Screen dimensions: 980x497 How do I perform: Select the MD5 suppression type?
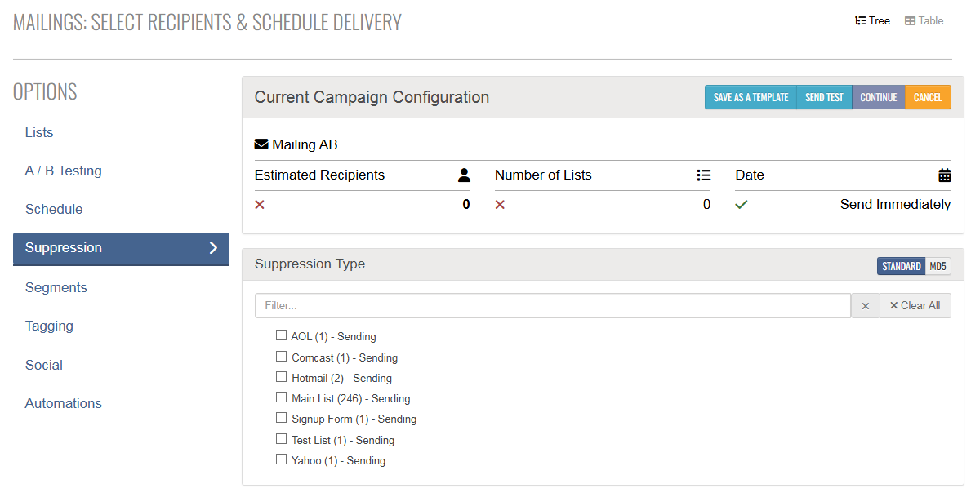click(x=938, y=266)
